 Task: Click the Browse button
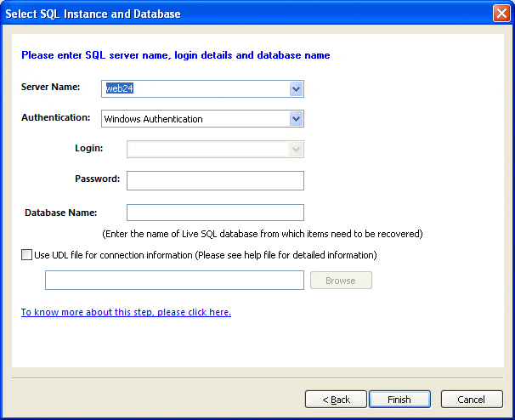pyautogui.click(x=341, y=281)
